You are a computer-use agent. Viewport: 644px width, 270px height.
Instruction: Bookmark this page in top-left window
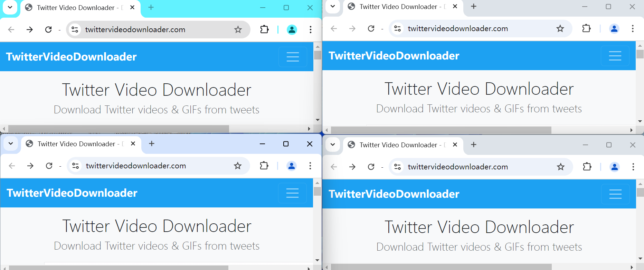point(238,30)
